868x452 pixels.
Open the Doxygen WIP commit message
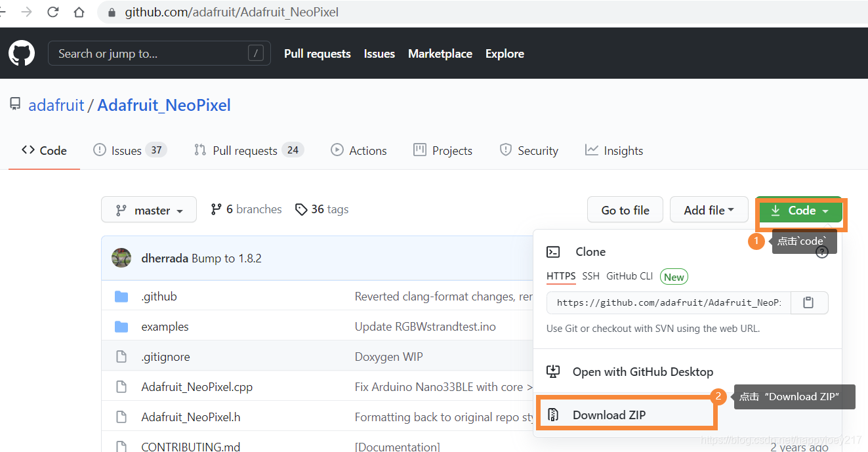pyautogui.click(x=389, y=357)
